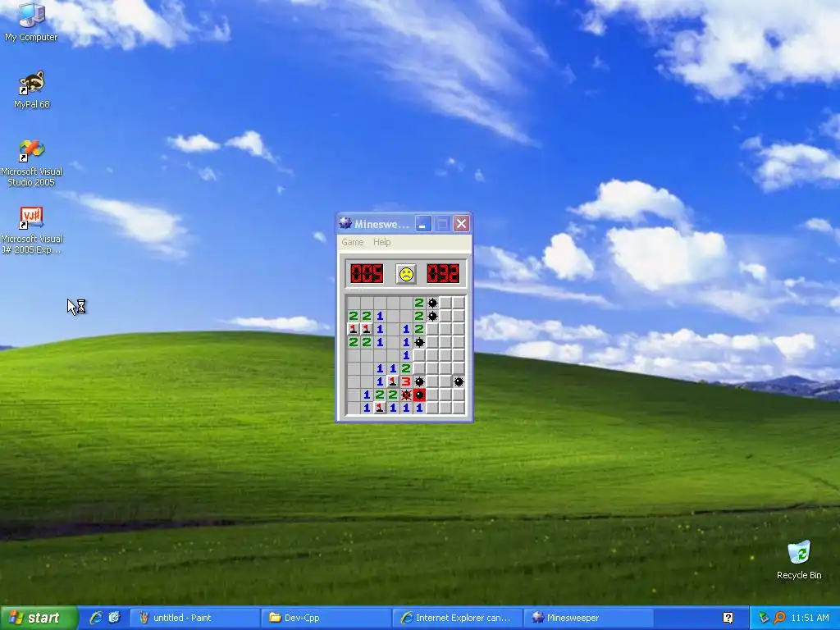
Task: Click the exploded mine on red background
Action: (x=419, y=395)
